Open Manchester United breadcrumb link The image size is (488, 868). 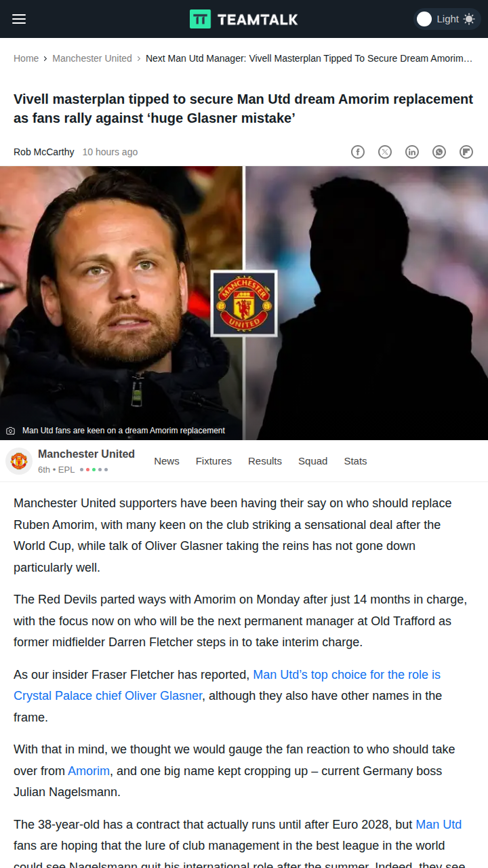(x=92, y=58)
